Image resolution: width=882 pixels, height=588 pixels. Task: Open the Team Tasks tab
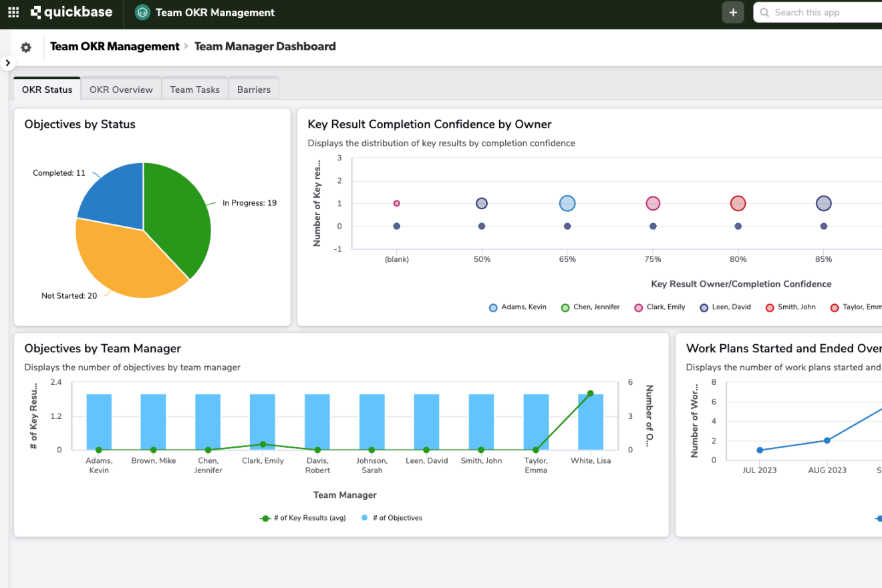(194, 90)
